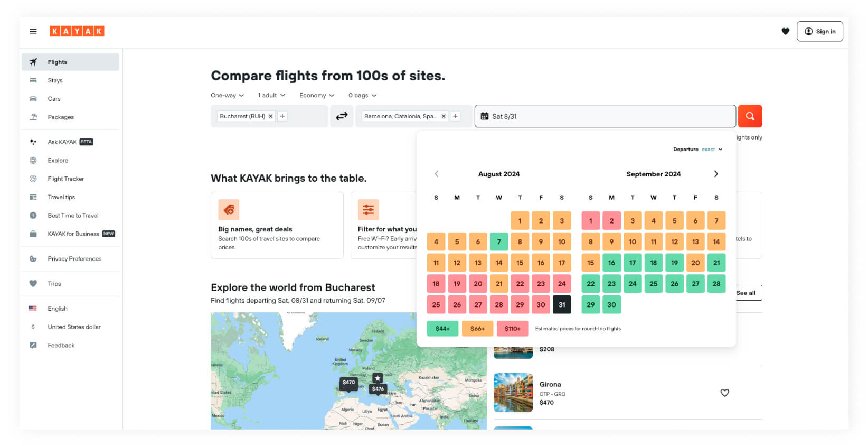
Task: Add another origin with plus icon
Action: click(282, 116)
